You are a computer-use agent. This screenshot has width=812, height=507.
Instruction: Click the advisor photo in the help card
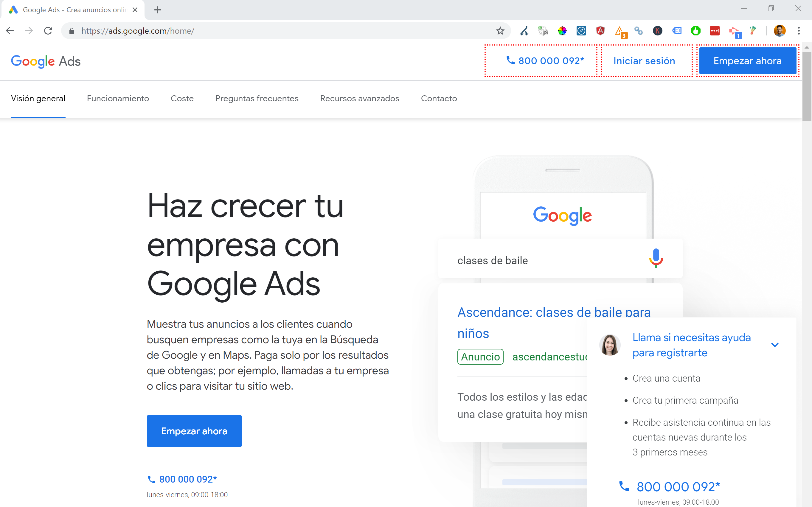pos(610,345)
